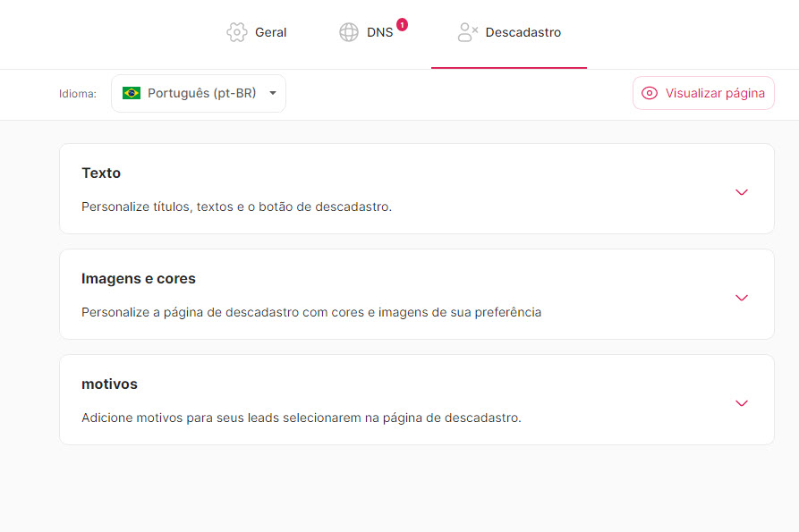The image size is (799, 532).
Task: Click the language dropdown caret arrow
Action: pyautogui.click(x=272, y=93)
